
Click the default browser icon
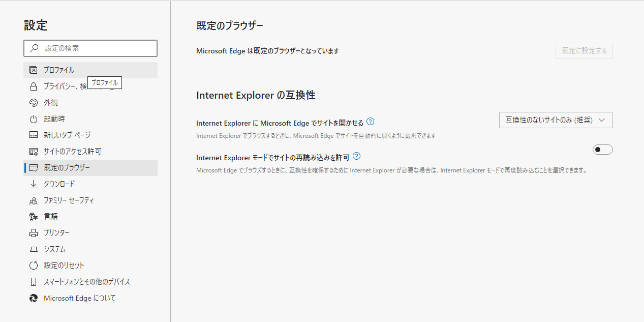coord(34,168)
